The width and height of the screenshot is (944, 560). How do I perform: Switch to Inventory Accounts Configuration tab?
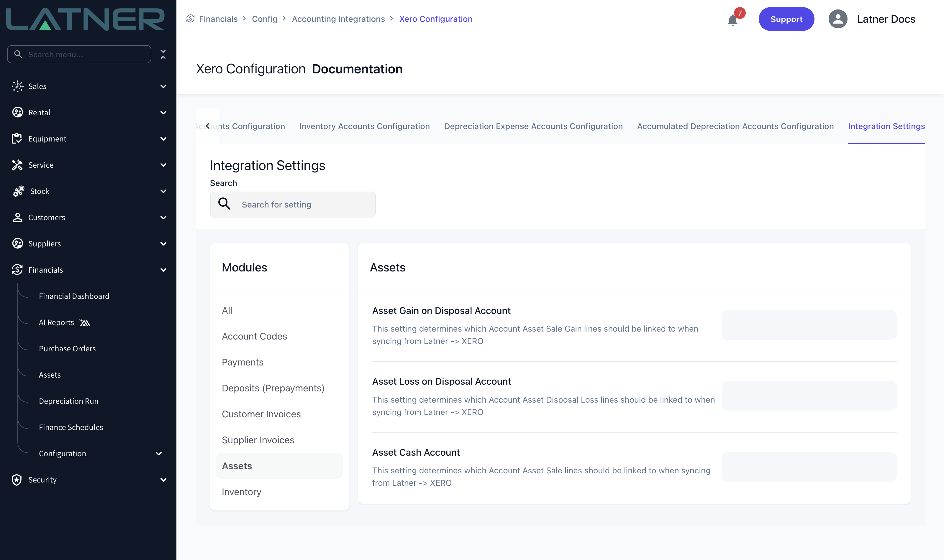click(364, 126)
